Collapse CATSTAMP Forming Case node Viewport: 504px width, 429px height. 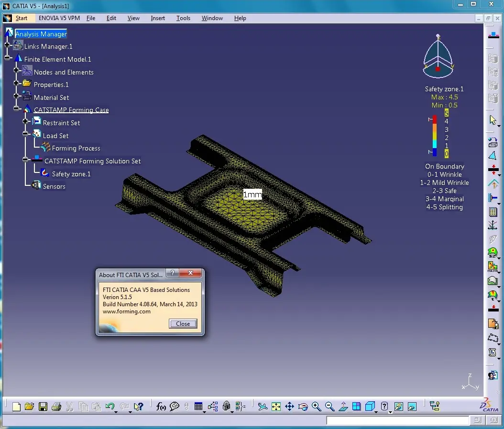point(16,108)
